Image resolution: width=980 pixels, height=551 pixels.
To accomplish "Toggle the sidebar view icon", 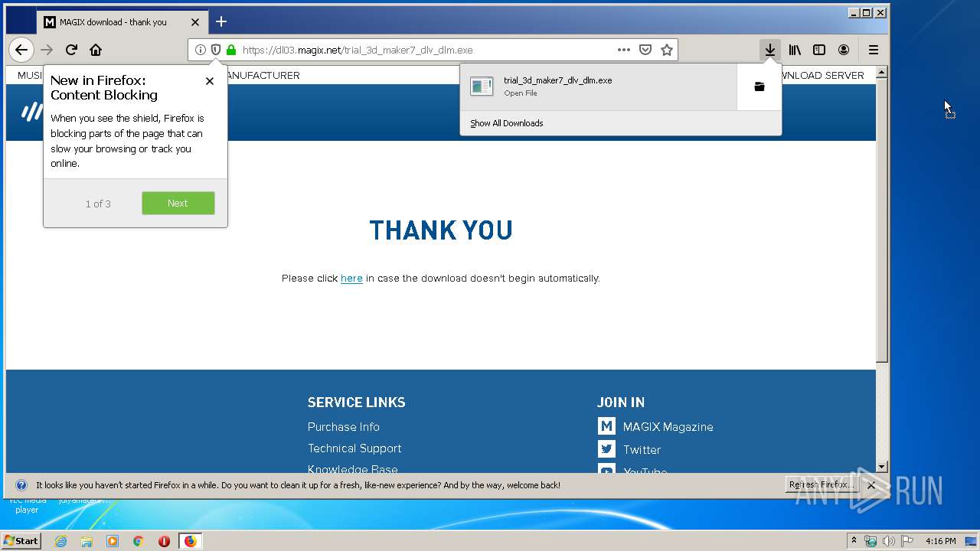I will click(x=819, y=50).
